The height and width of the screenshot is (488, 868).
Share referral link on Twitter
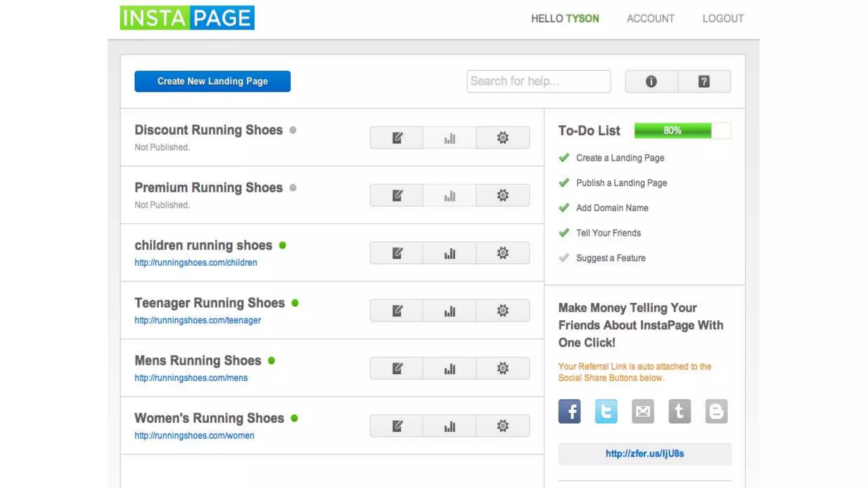point(606,411)
